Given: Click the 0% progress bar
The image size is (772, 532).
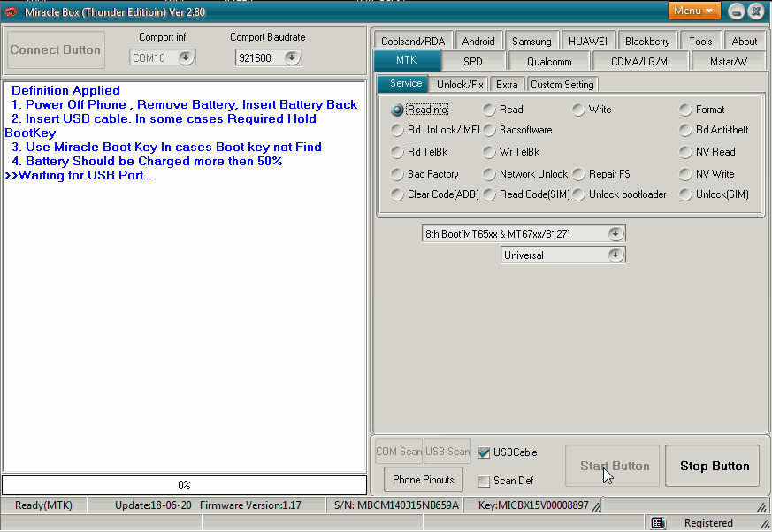Looking at the screenshot, I should pos(184,485).
